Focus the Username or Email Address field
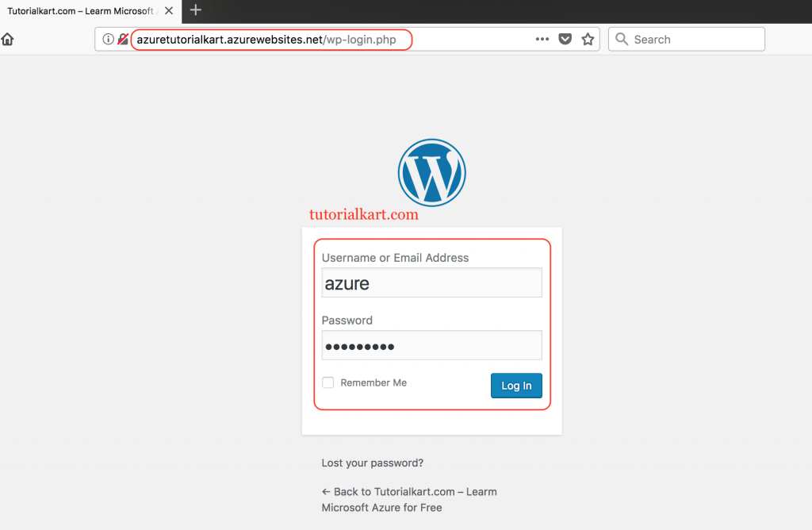 431,282
